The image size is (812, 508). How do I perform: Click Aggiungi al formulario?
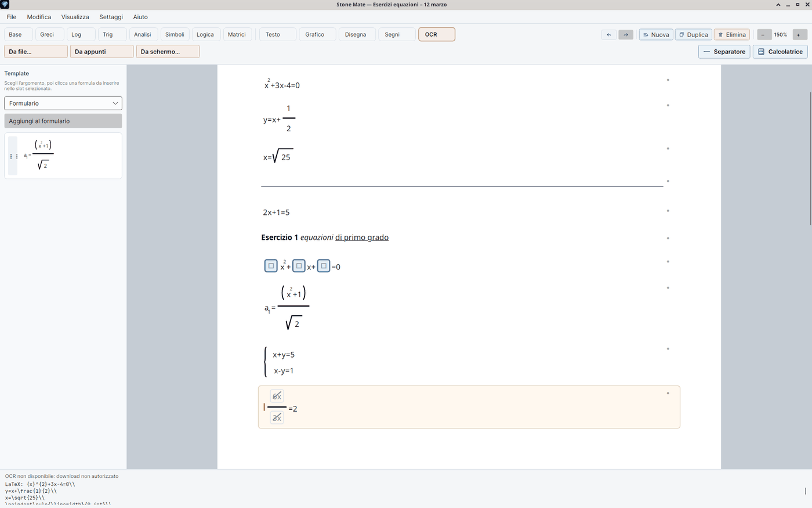(63, 121)
